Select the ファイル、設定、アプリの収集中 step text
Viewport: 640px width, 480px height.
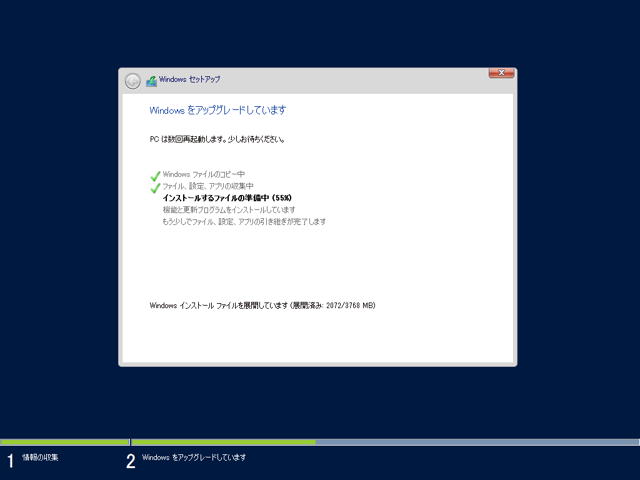(208, 186)
